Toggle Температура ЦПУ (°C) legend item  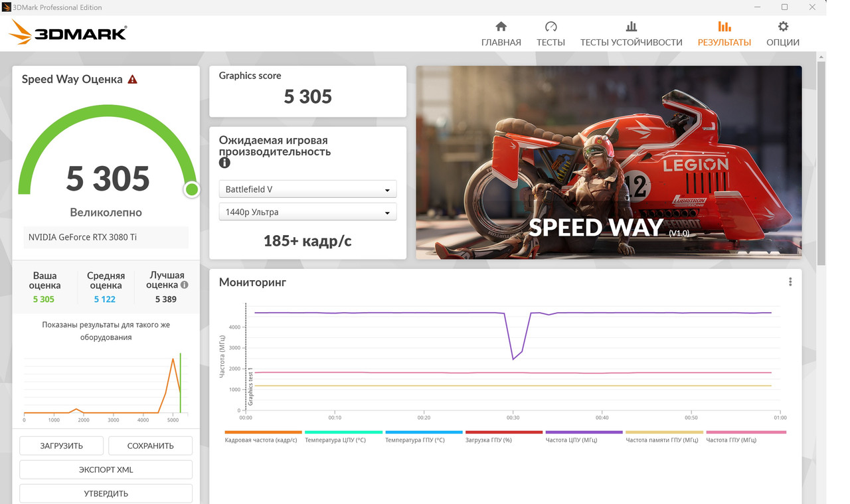click(343, 436)
